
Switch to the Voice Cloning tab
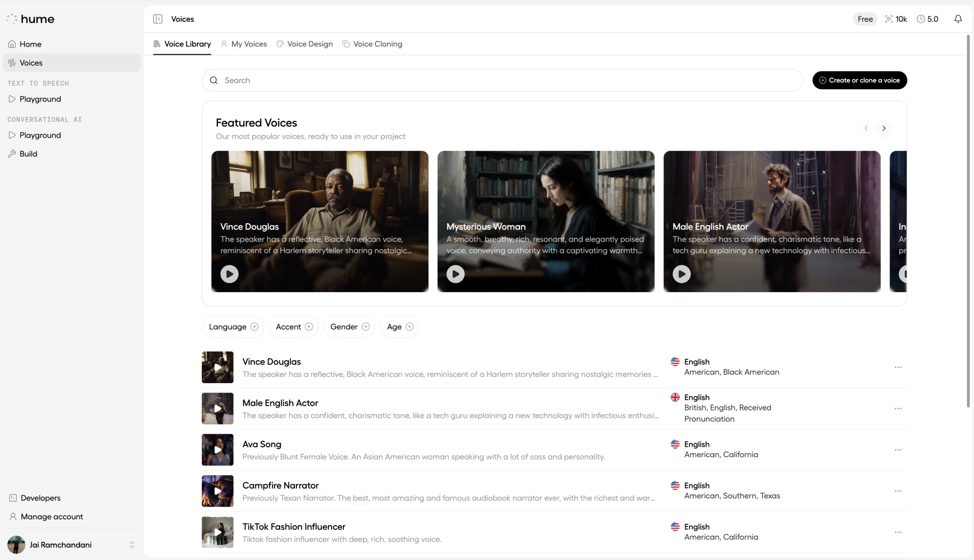pos(372,44)
